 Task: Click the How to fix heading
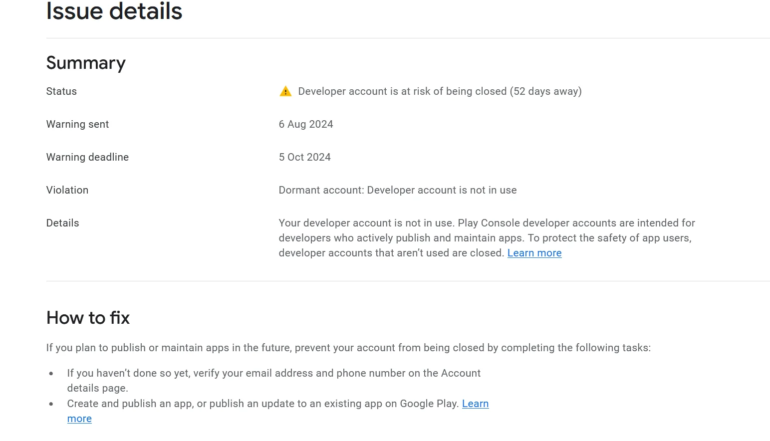(88, 318)
